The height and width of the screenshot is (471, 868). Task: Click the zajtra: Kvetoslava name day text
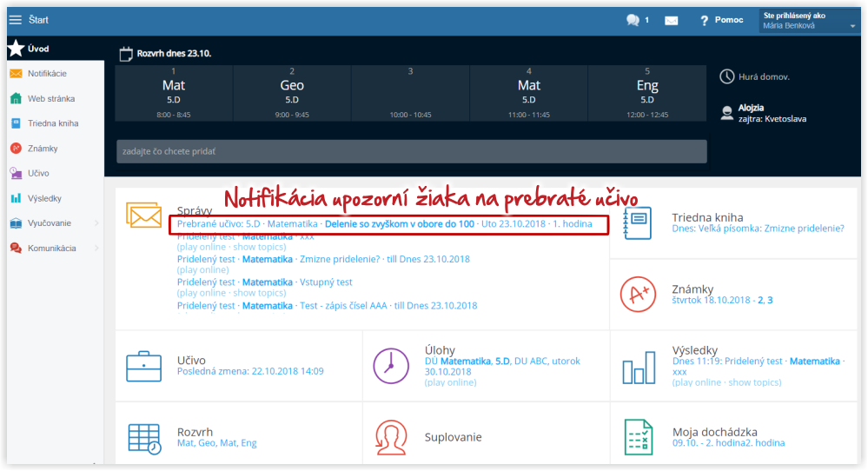click(772, 119)
